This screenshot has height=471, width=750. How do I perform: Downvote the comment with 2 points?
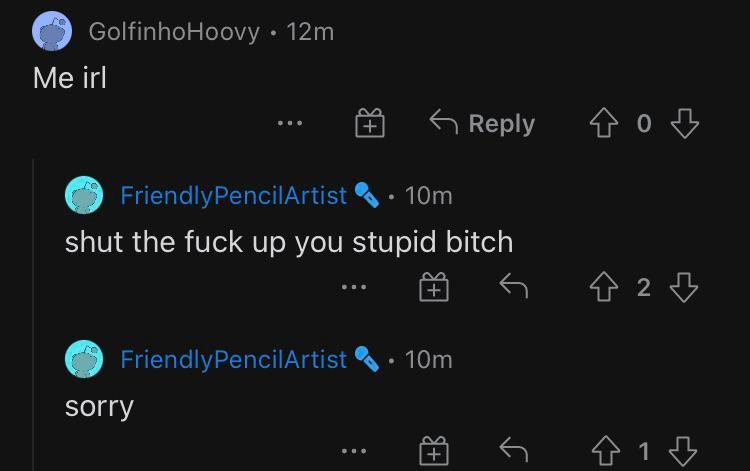tap(683, 288)
